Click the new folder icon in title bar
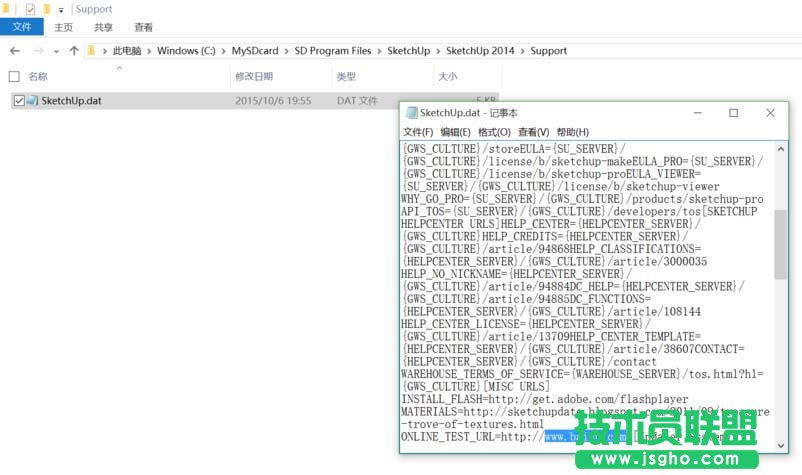Screen dimensions: 802x475 click(x=47, y=9)
